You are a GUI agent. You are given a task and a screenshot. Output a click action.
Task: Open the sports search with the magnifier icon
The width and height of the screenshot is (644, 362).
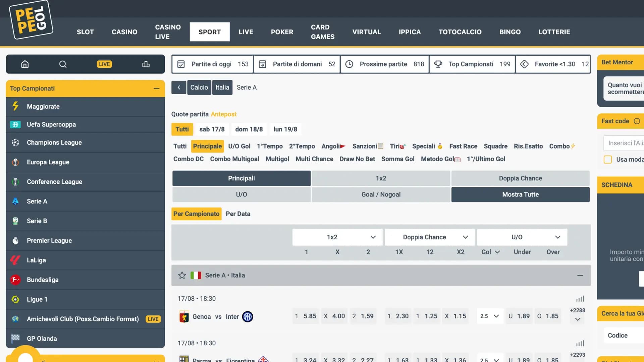[x=63, y=64]
